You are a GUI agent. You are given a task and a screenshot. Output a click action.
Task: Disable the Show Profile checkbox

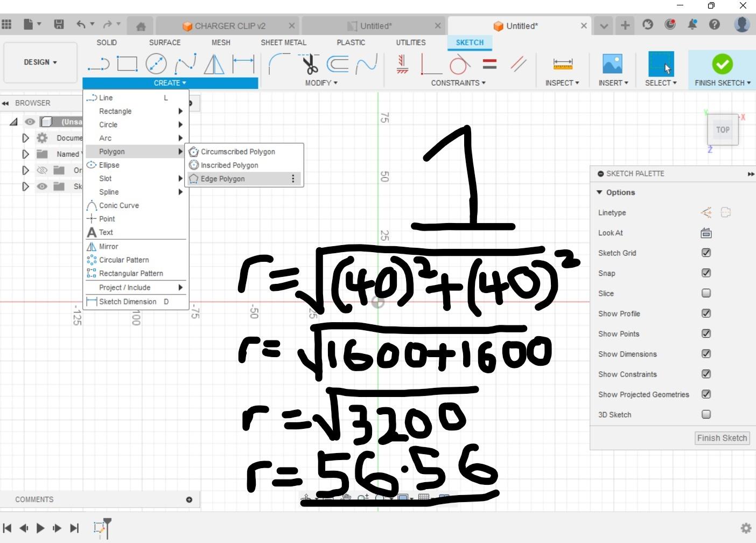706,313
